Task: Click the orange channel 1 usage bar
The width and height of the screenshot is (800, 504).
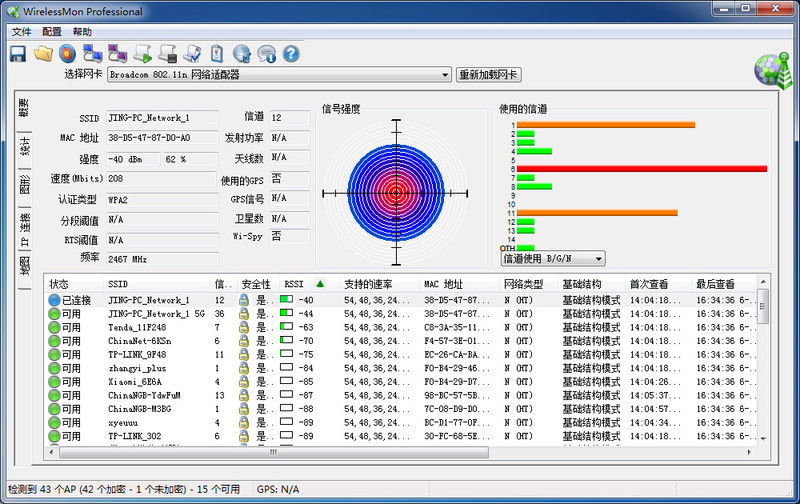Action: (x=606, y=124)
